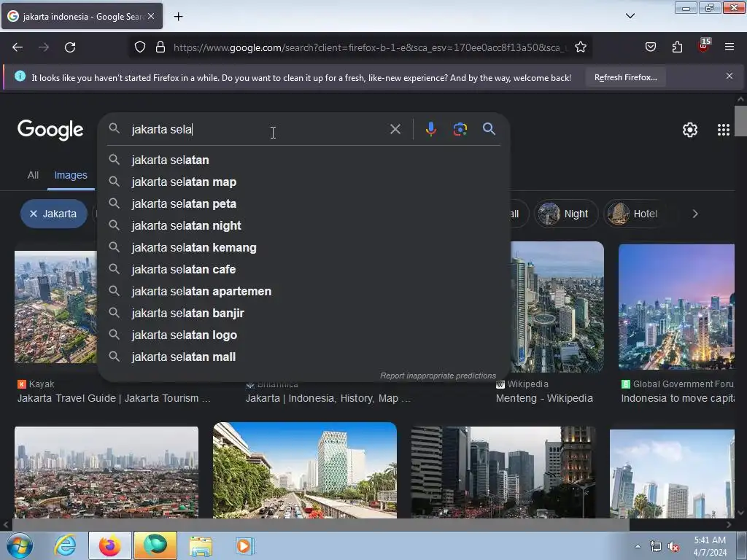This screenshot has height=560, width=747.
Task: Choose suggestion 'jakarta selatan cafe'
Action: [304, 270]
